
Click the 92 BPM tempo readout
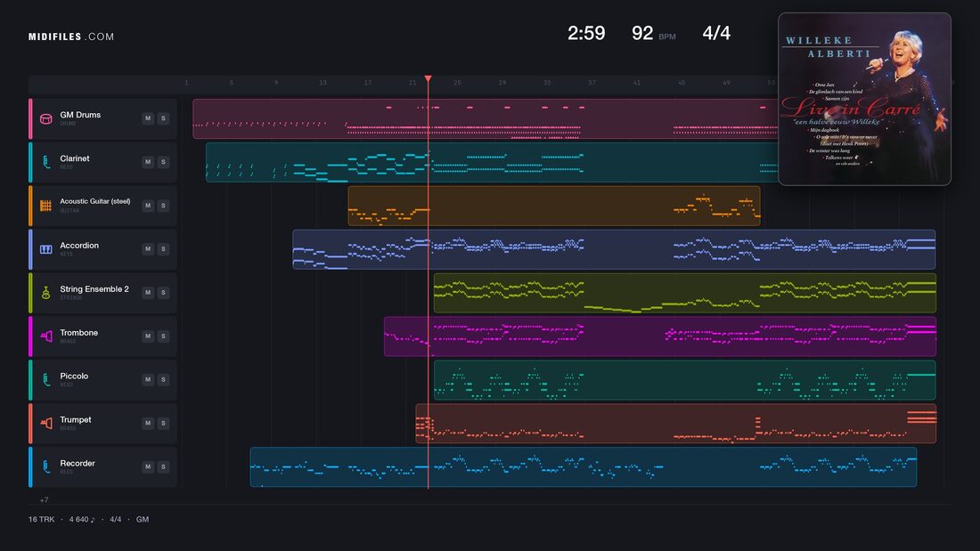[654, 33]
